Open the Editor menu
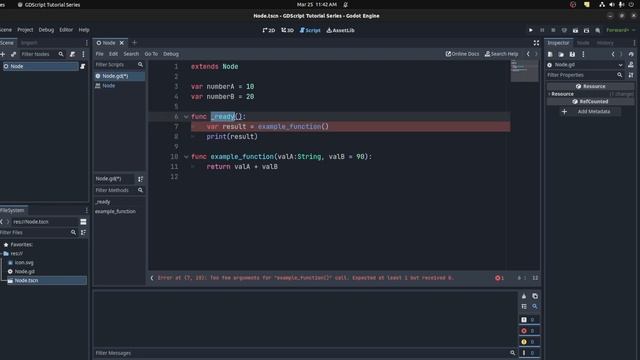This screenshot has height=360, width=640. coord(66,30)
